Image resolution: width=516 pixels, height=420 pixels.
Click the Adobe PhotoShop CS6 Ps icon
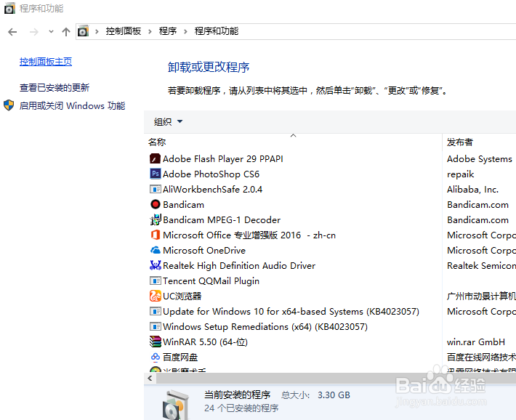(155, 174)
